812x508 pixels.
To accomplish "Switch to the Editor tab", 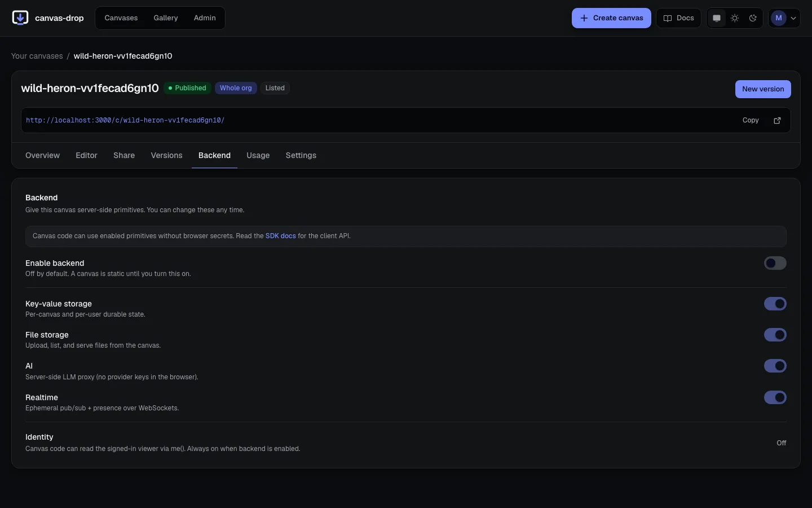I will 86,155.
